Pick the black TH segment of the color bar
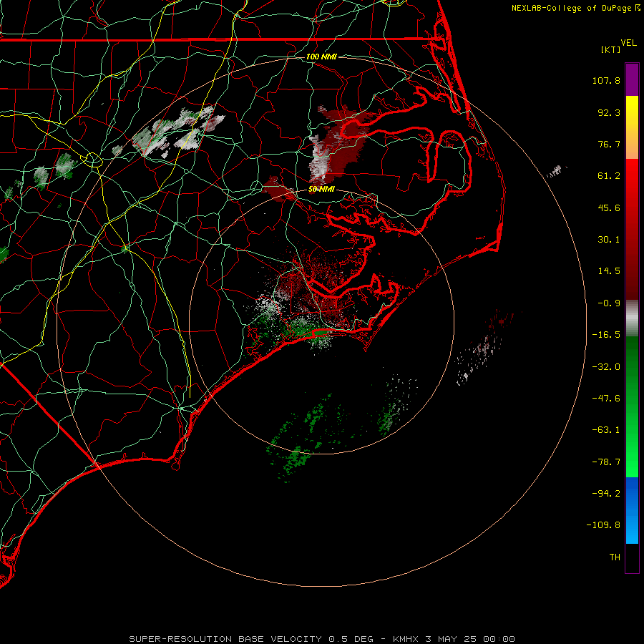Viewport: 644px width, 644px height. [632, 558]
